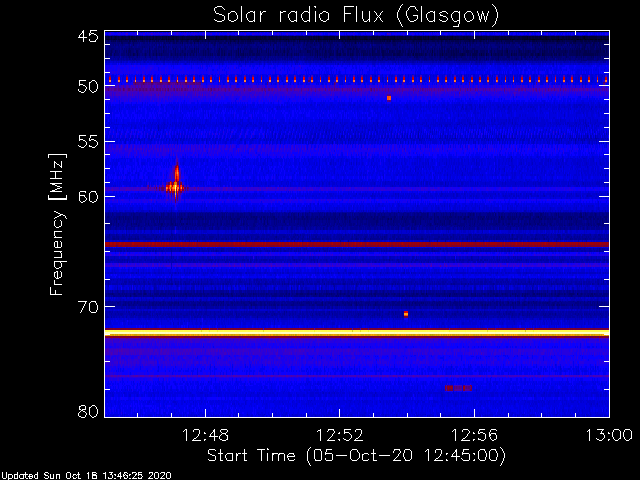Click the 12:56 time tick label
The height and width of the screenshot is (480, 640).
coord(474,435)
